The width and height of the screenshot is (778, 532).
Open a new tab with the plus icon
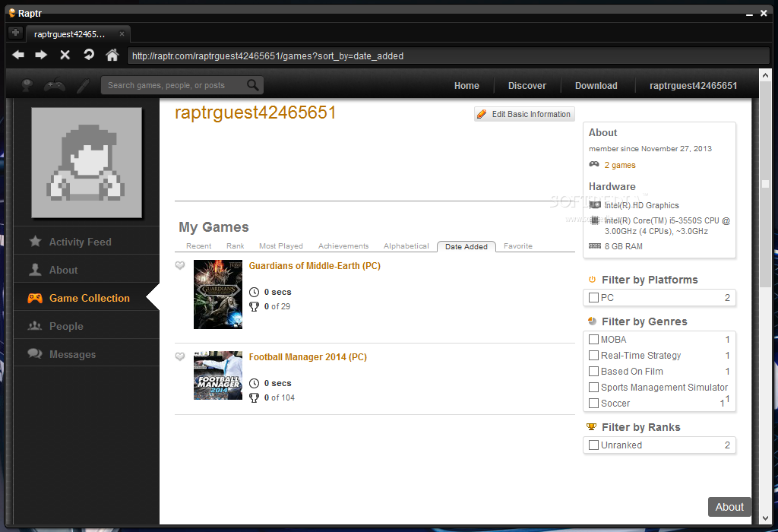pos(16,33)
